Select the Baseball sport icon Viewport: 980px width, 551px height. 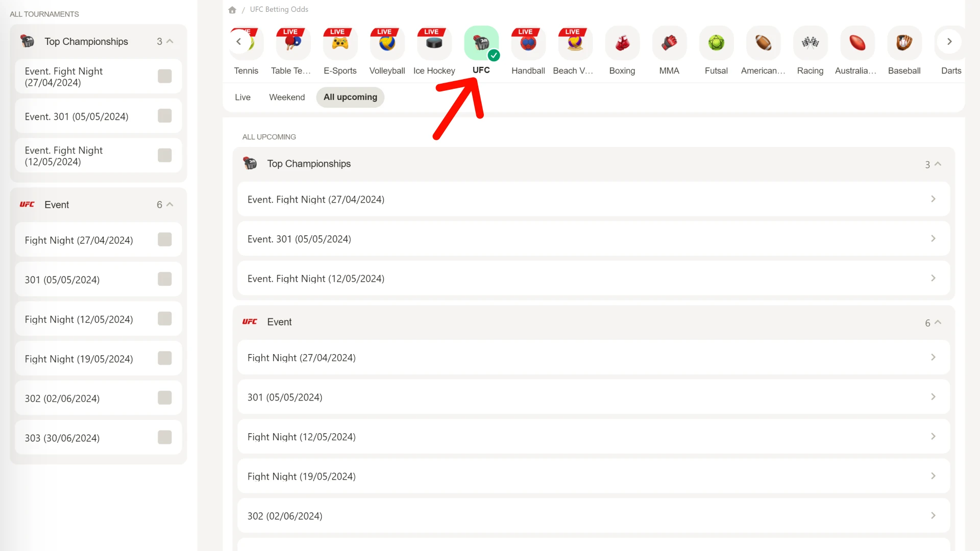click(904, 42)
